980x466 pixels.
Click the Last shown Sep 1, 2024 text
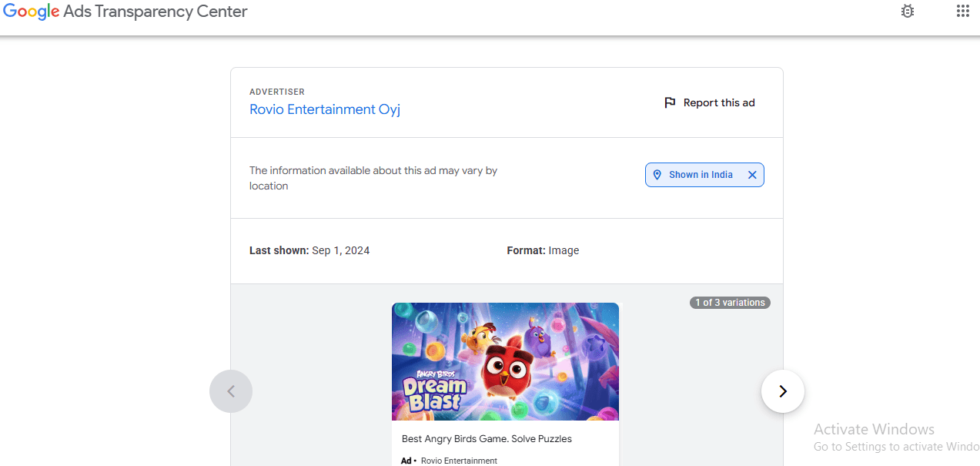(x=309, y=250)
